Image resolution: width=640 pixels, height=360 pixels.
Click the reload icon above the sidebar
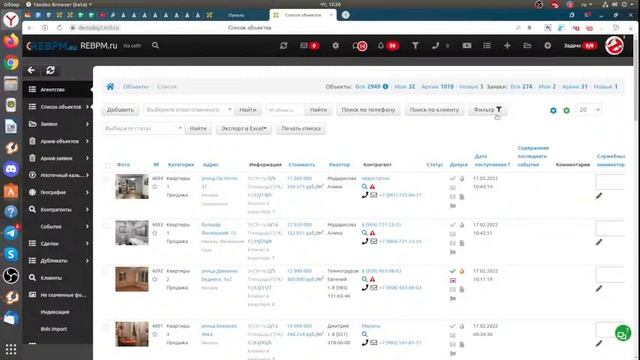50,70
